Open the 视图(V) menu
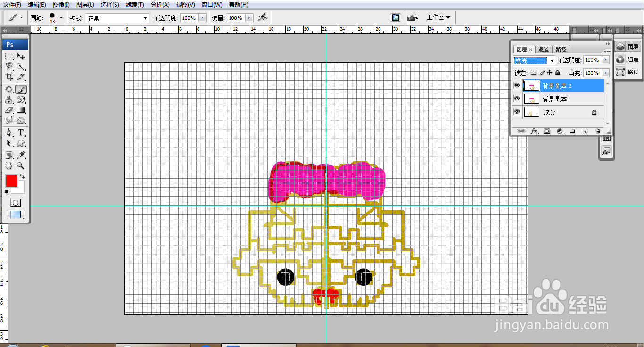Viewport: 644px width, 347px height. 185,5
